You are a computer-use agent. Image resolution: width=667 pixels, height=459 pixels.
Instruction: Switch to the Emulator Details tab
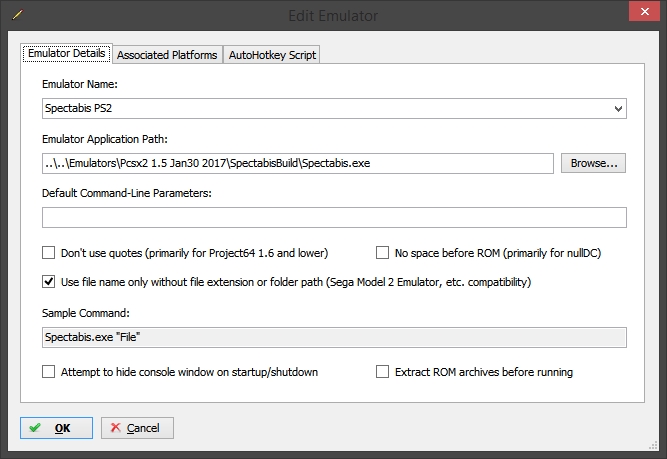pos(67,54)
